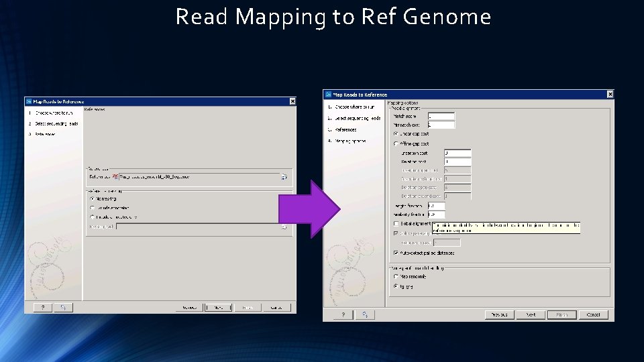This screenshot has width=644, height=362.
Task: Select Ignore for non-specific matches
Action: (396, 286)
